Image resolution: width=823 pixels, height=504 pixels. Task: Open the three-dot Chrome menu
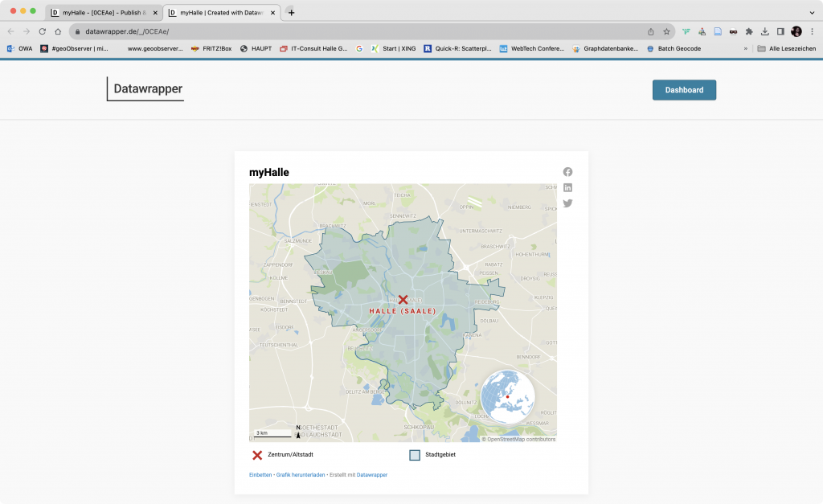click(812, 31)
